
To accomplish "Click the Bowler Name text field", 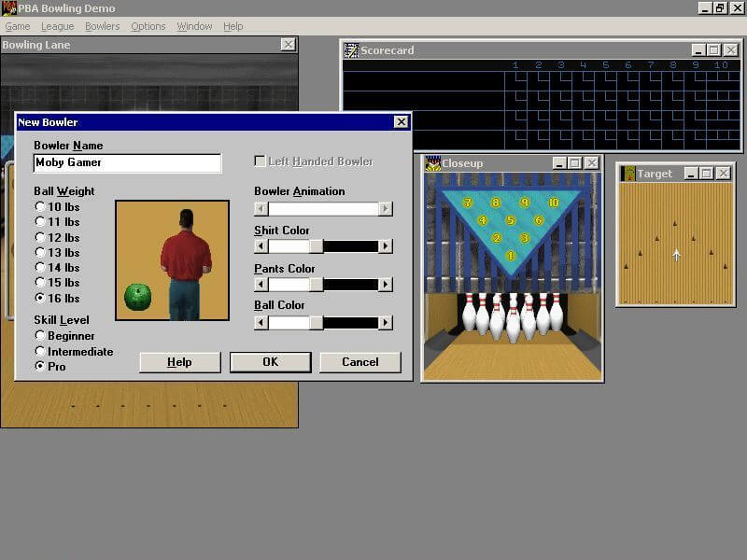I will coord(127,162).
